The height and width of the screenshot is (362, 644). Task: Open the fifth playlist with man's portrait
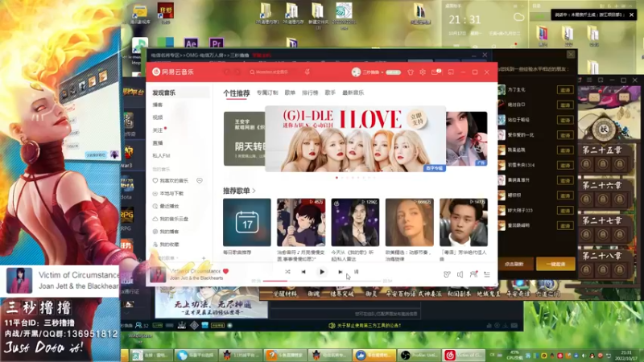pos(464,223)
